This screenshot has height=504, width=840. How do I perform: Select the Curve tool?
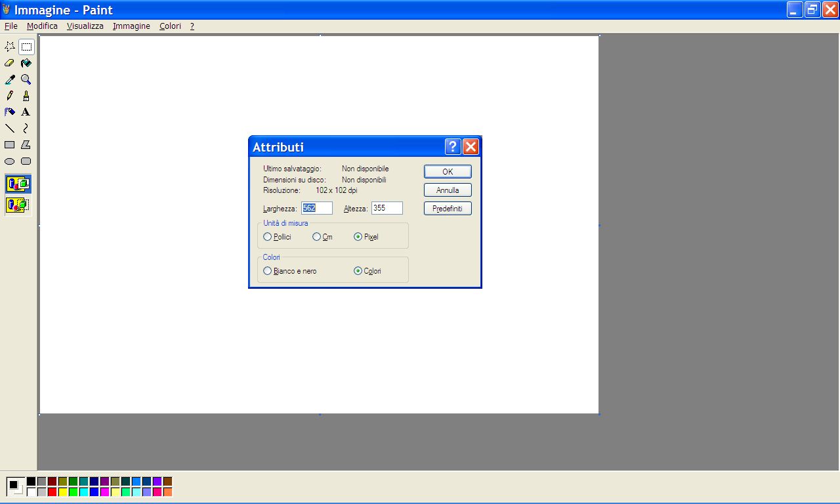coord(26,129)
